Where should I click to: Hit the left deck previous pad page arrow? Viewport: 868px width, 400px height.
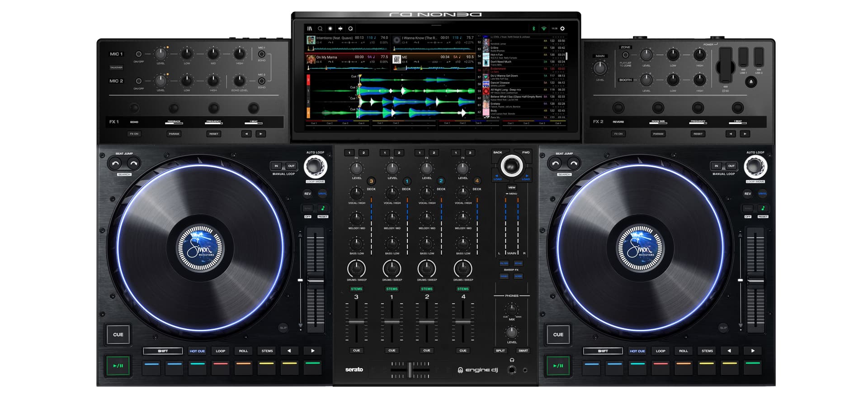coord(289,351)
